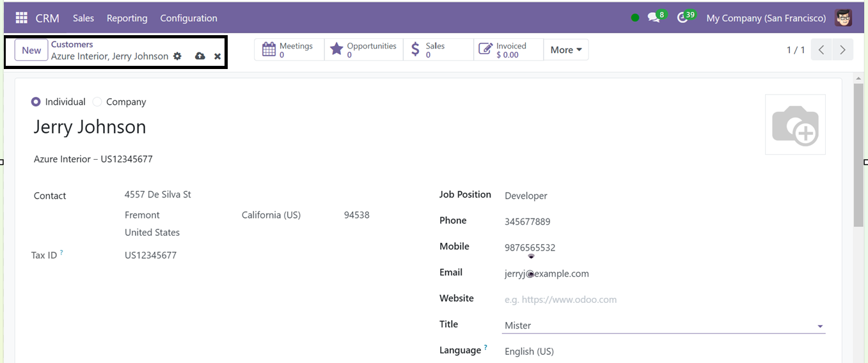Open the Reporting menu
The height and width of the screenshot is (363, 868).
127,18
